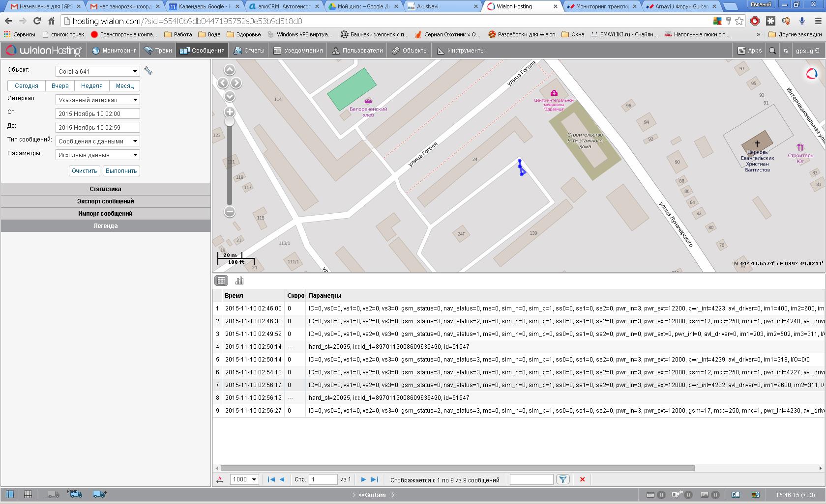Open the message type dropdown
826x504 pixels.
[x=98, y=141]
